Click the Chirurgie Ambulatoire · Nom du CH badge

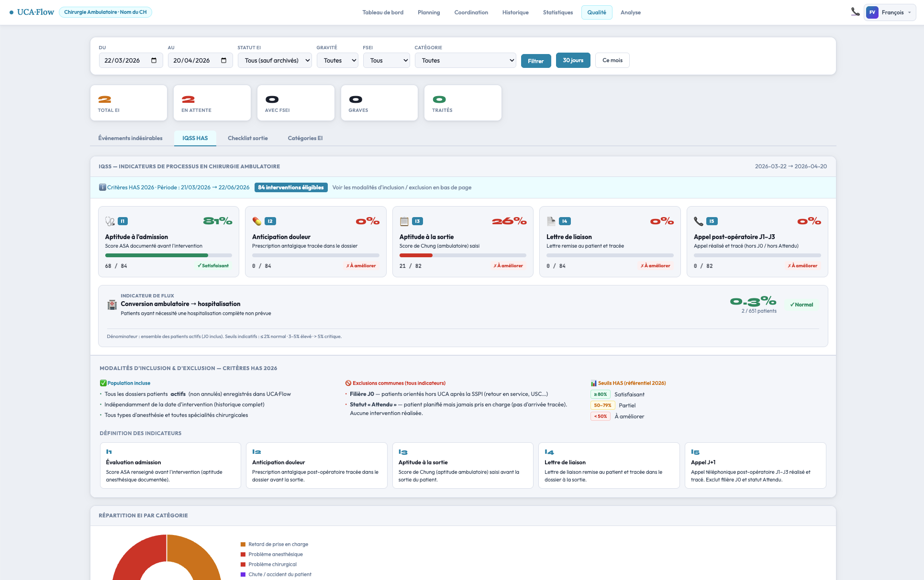click(x=105, y=12)
